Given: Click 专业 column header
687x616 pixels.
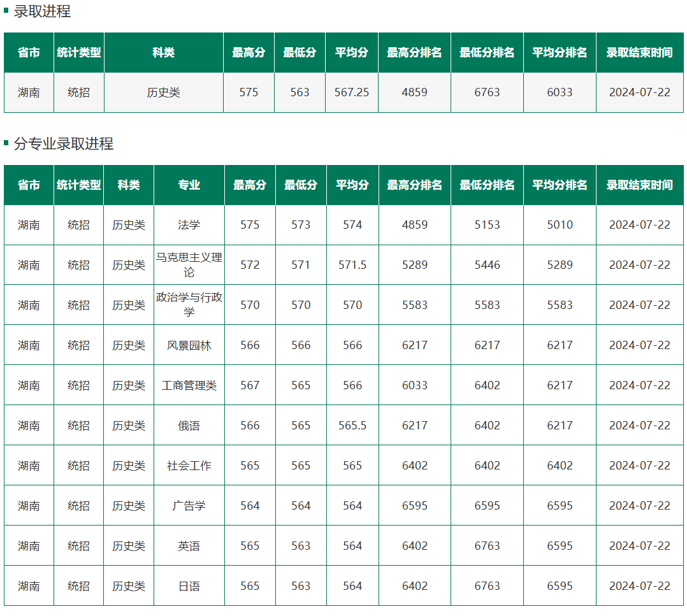Looking at the screenshot, I should (x=189, y=185).
